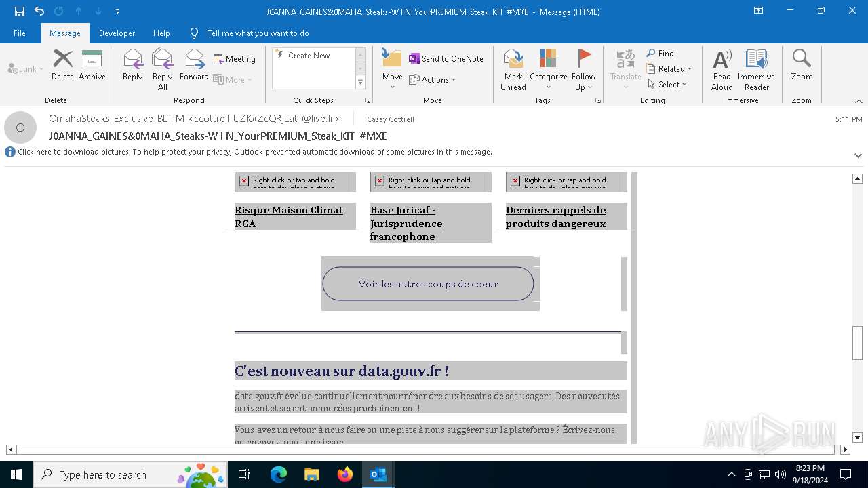Open Task View on taskbar
This screenshot has width=868, height=488.
coord(244,474)
